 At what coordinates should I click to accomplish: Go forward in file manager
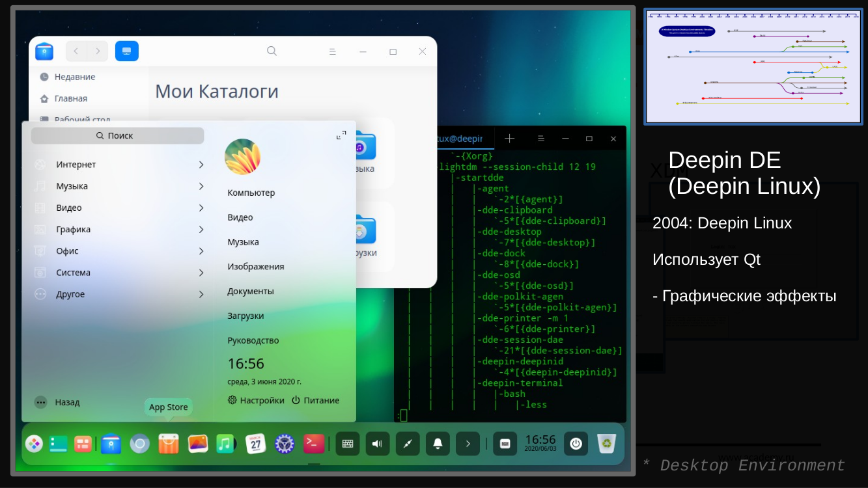[x=98, y=51]
